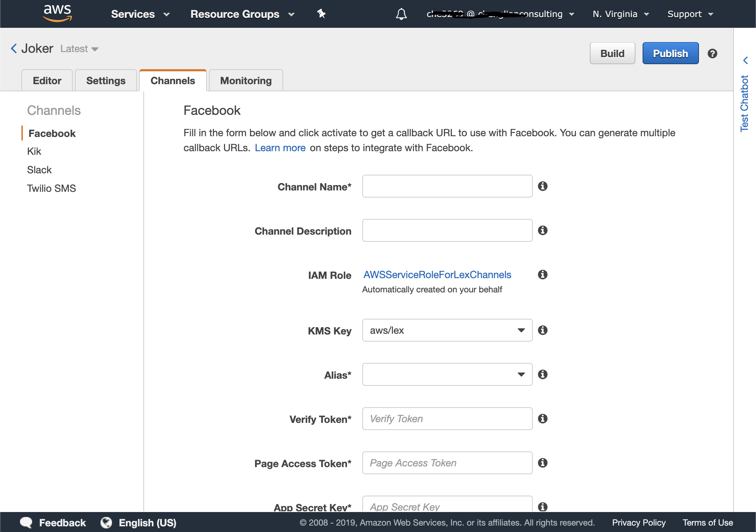Focus the Verify Token input field
The width and height of the screenshot is (756, 532).
click(x=447, y=419)
